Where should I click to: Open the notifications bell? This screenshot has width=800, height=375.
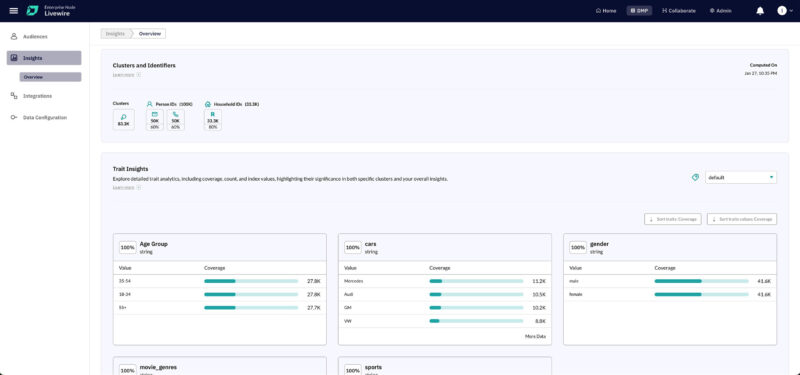(x=760, y=11)
